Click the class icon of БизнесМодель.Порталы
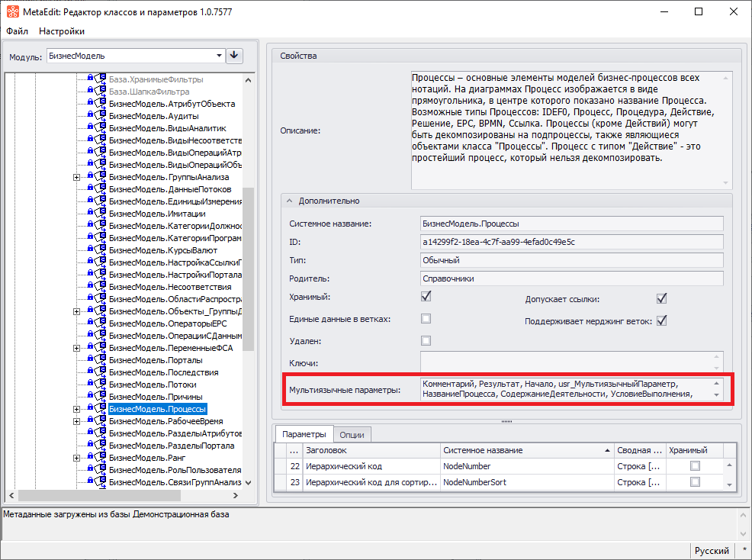752x560 pixels. click(x=101, y=360)
